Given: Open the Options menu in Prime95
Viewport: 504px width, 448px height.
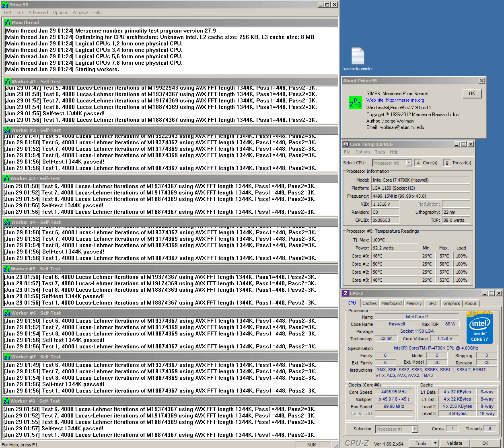Looking at the screenshot, I should [60, 12].
